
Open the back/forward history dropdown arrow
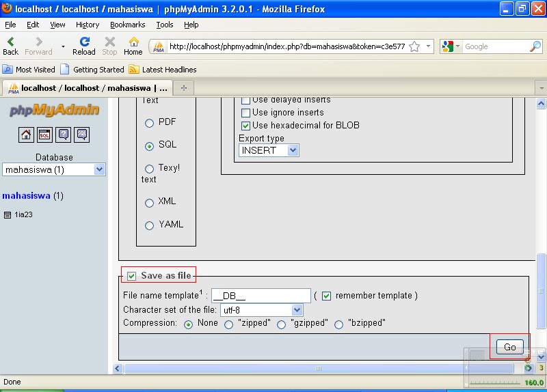tap(63, 46)
